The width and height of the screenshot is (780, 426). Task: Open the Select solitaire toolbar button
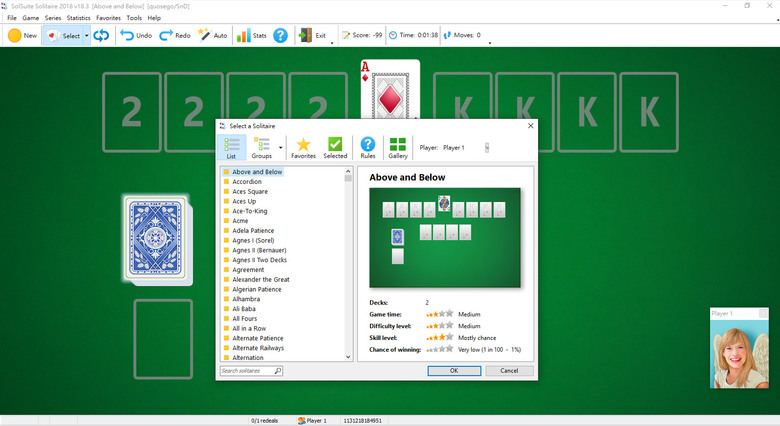(x=63, y=35)
